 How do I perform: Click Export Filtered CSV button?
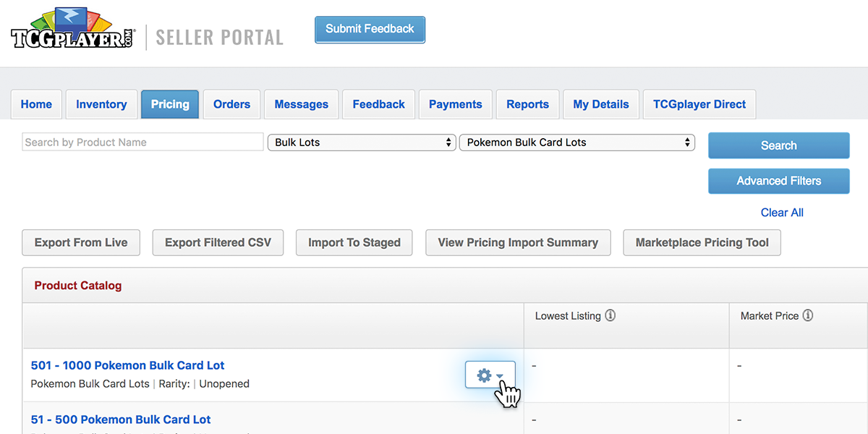click(218, 242)
